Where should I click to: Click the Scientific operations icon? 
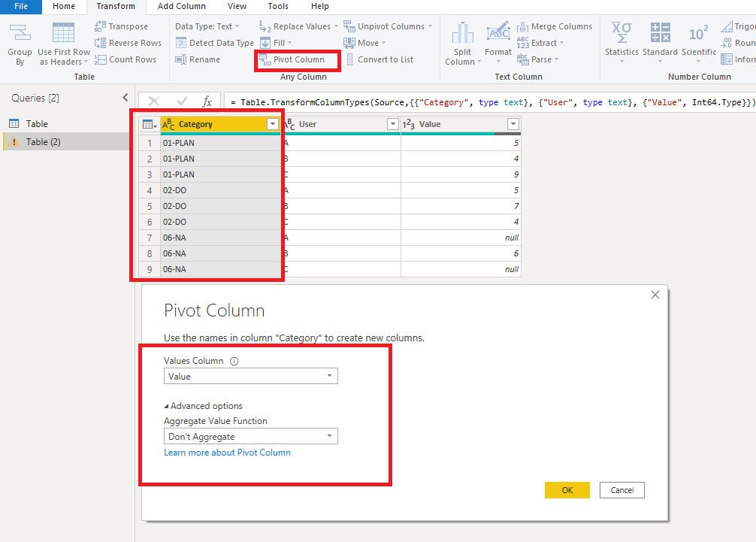tap(699, 33)
